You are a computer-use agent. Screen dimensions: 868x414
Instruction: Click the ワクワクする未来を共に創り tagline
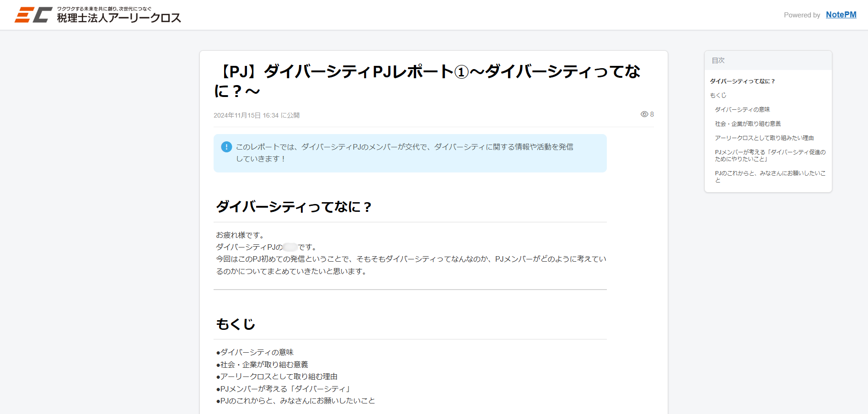point(104,9)
